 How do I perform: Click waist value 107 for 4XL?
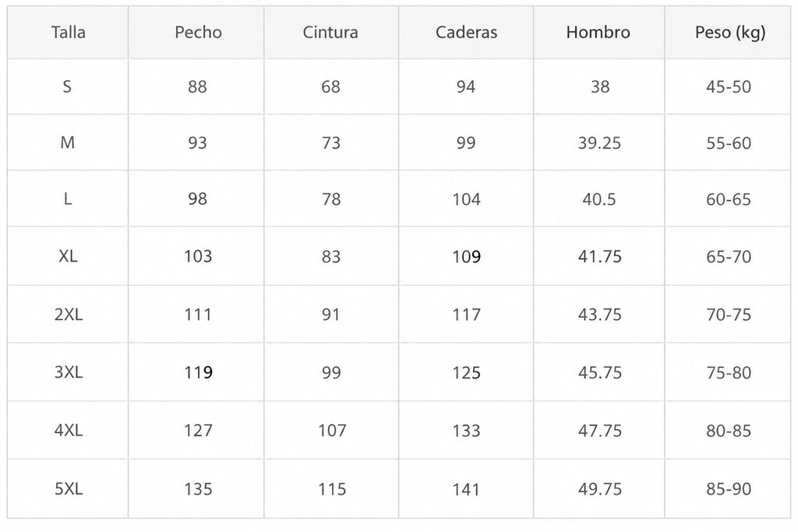(x=332, y=431)
